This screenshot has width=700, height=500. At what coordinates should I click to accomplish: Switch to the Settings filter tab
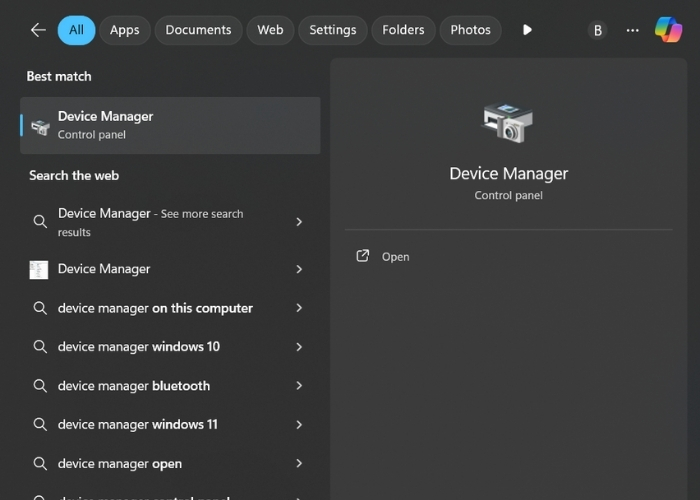click(333, 30)
